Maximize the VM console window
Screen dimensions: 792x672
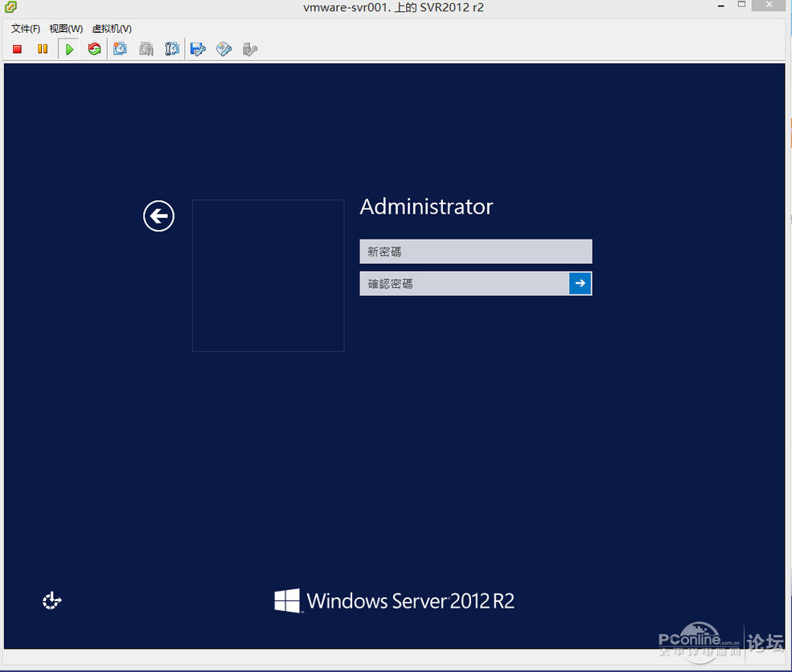click(x=741, y=5)
